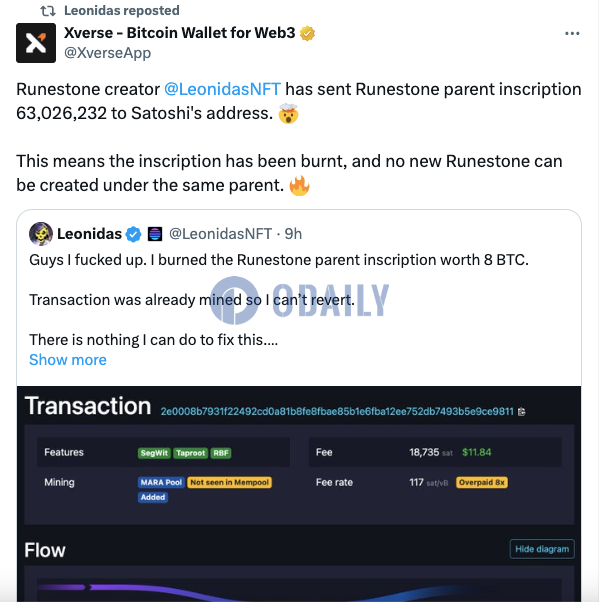Click Leonidas blue verified checkmark

134,234
